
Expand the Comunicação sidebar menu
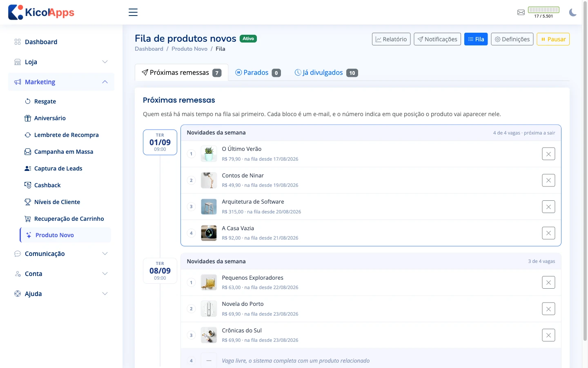click(x=61, y=254)
